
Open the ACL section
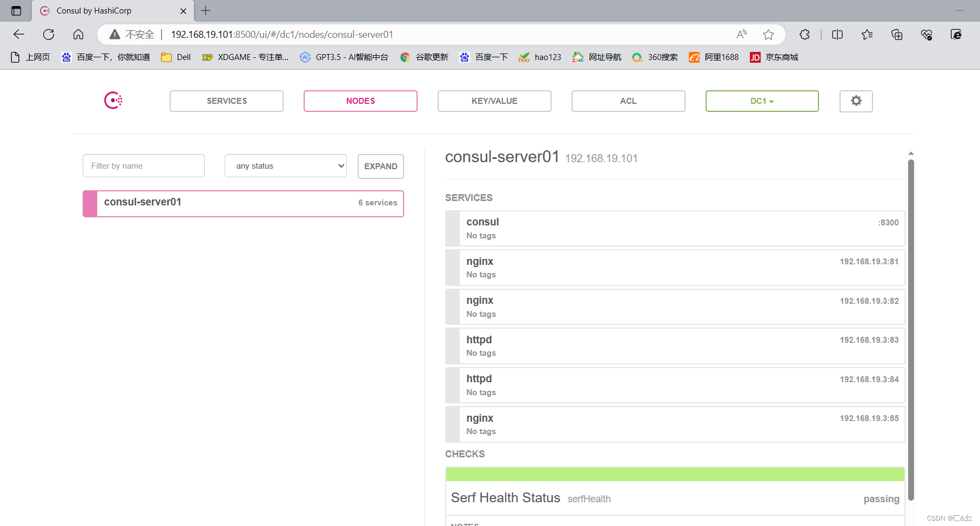tap(628, 101)
